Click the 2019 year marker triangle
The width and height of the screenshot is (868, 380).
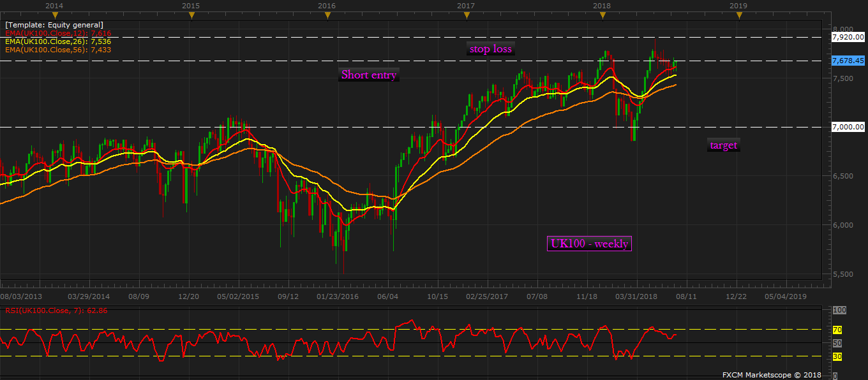click(x=738, y=15)
